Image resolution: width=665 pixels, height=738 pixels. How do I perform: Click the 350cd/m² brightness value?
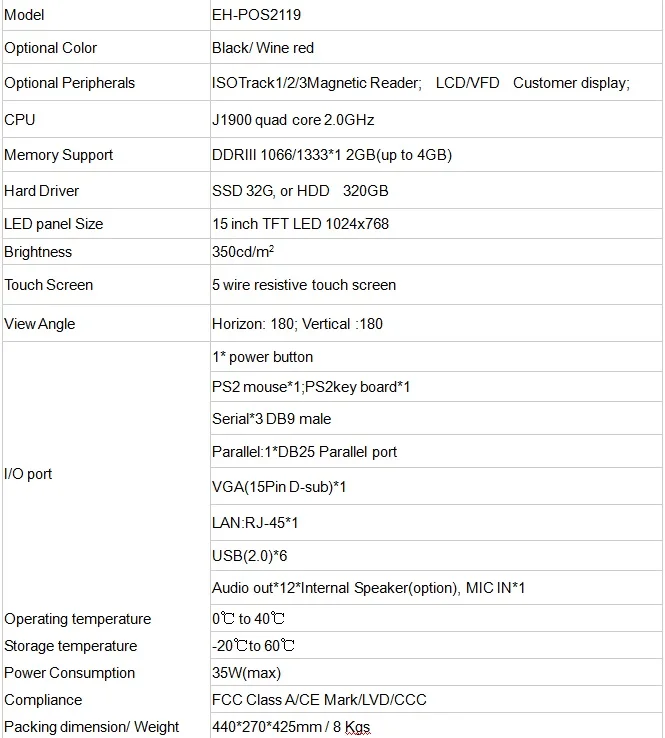pos(243,252)
